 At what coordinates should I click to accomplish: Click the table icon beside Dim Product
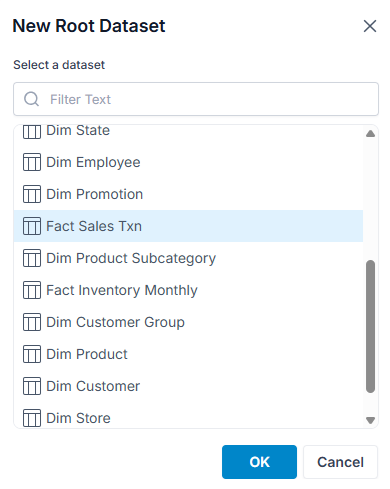pos(32,354)
